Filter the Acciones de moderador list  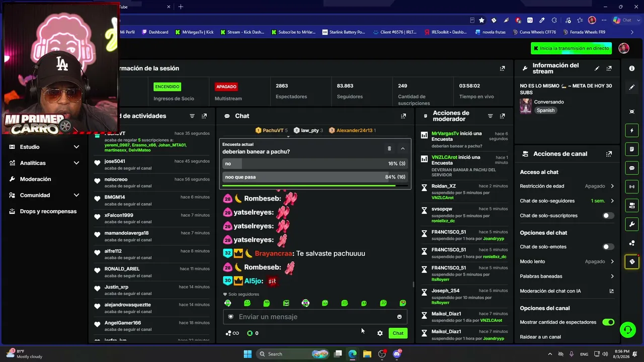490,116
